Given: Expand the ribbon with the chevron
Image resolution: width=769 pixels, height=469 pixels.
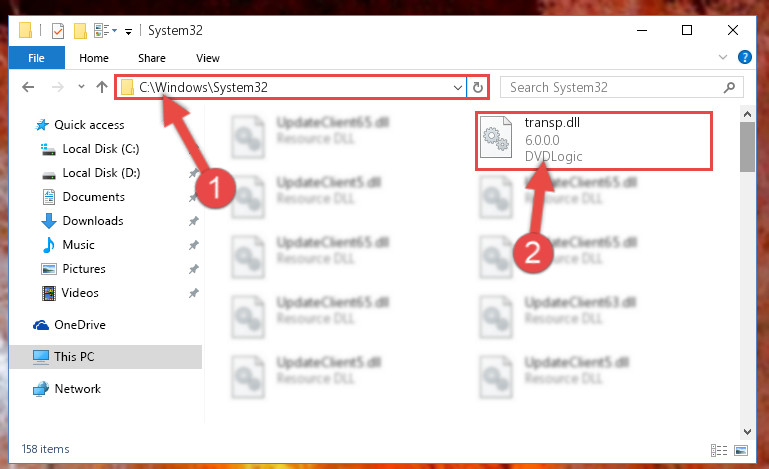Looking at the screenshot, I should point(723,57).
